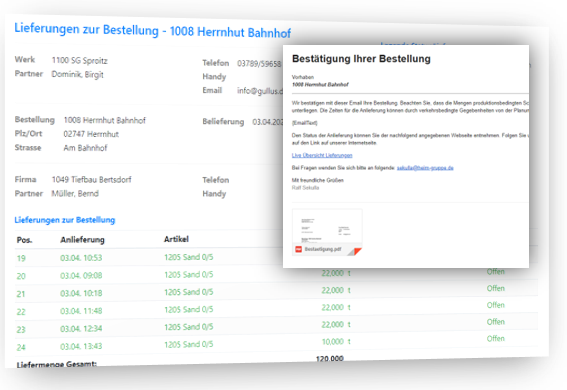Click the partner name 'Müller, Bernd'
This screenshot has height=390, width=567.
click(75, 193)
